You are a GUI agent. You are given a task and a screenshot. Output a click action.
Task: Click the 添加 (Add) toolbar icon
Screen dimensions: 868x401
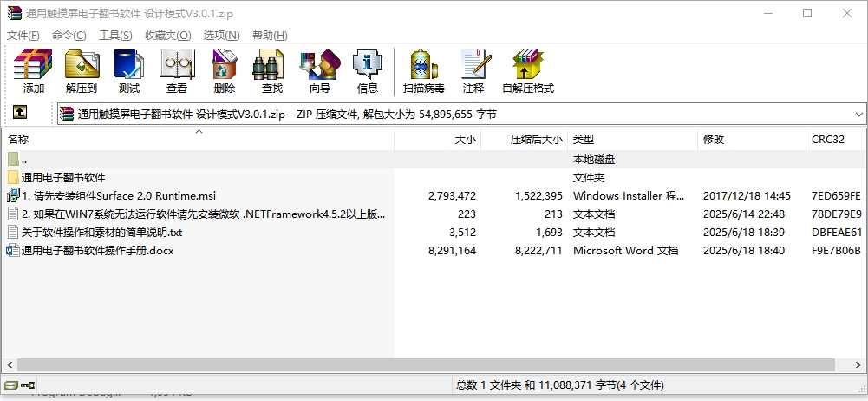(33, 65)
